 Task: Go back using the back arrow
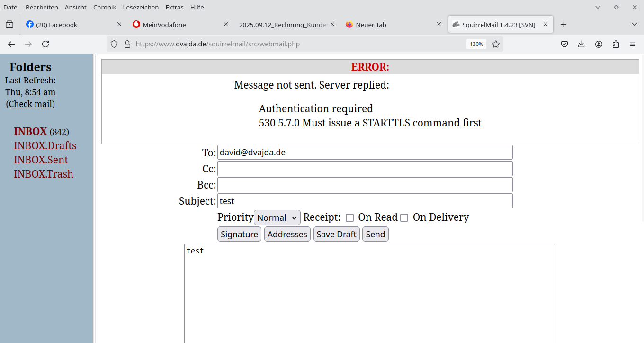point(11,44)
